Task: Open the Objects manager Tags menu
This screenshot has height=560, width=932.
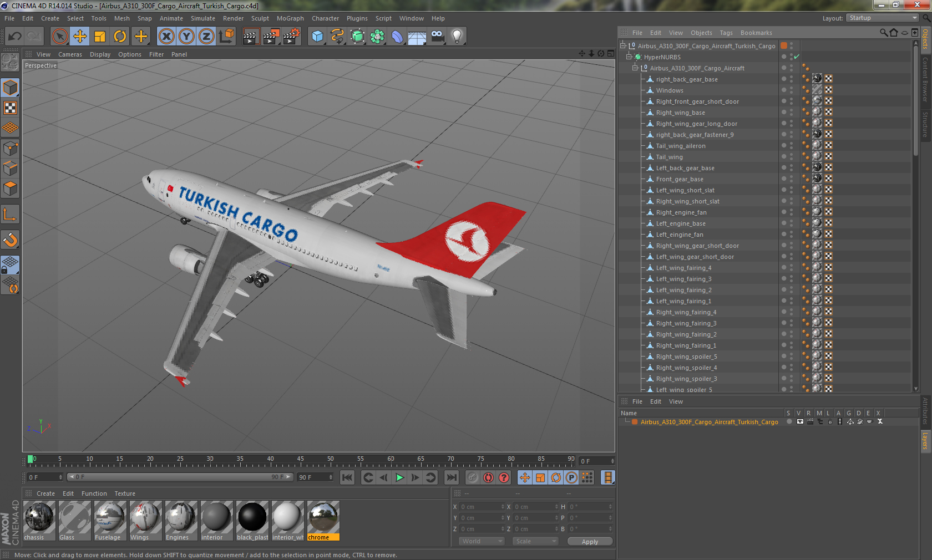Action: [x=726, y=33]
